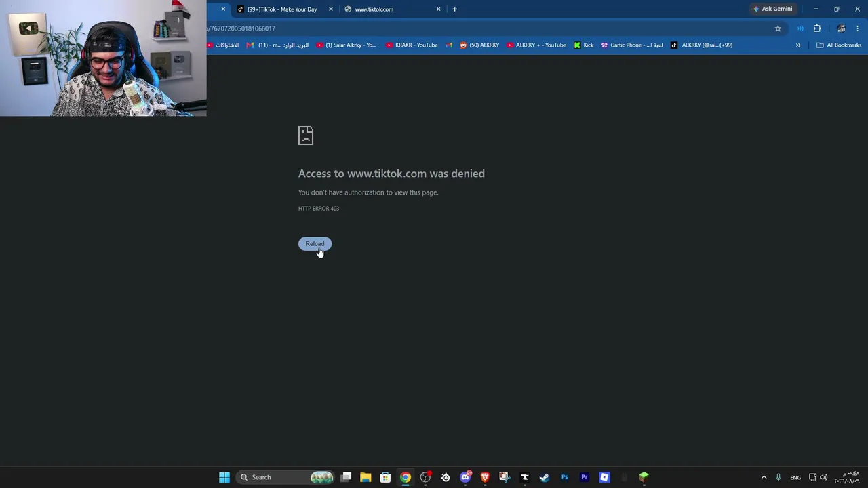Screen dimensions: 868x488
Task: Open the Salar Alkrky YouTube bookmark
Action: tap(347, 45)
